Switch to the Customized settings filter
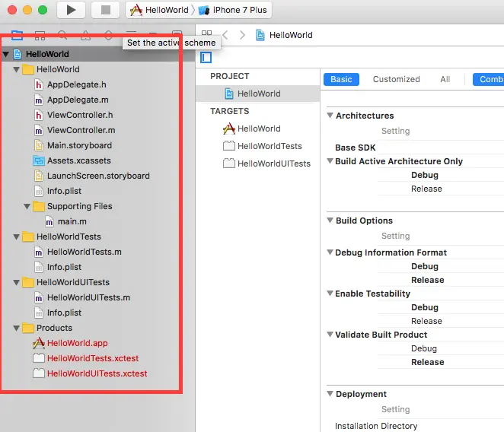 pos(397,79)
